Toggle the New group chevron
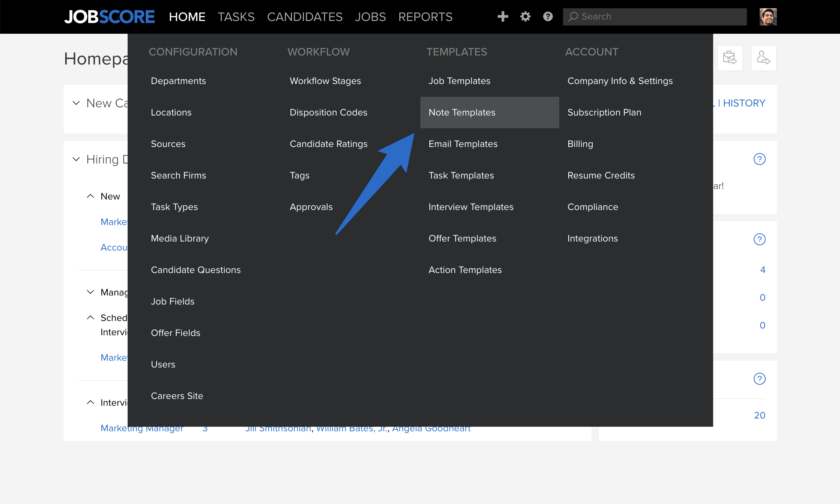Viewport: 840px width, 504px height. [x=90, y=196]
